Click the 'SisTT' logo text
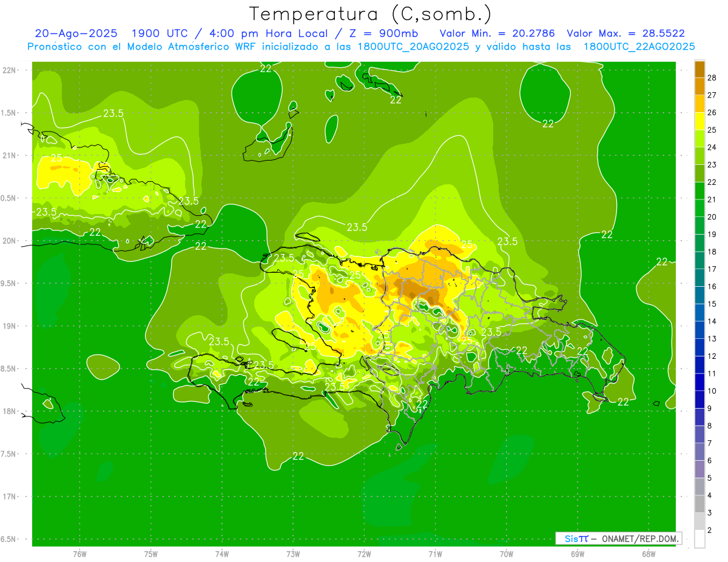This screenshot has width=728, height=562. (576, 538)
